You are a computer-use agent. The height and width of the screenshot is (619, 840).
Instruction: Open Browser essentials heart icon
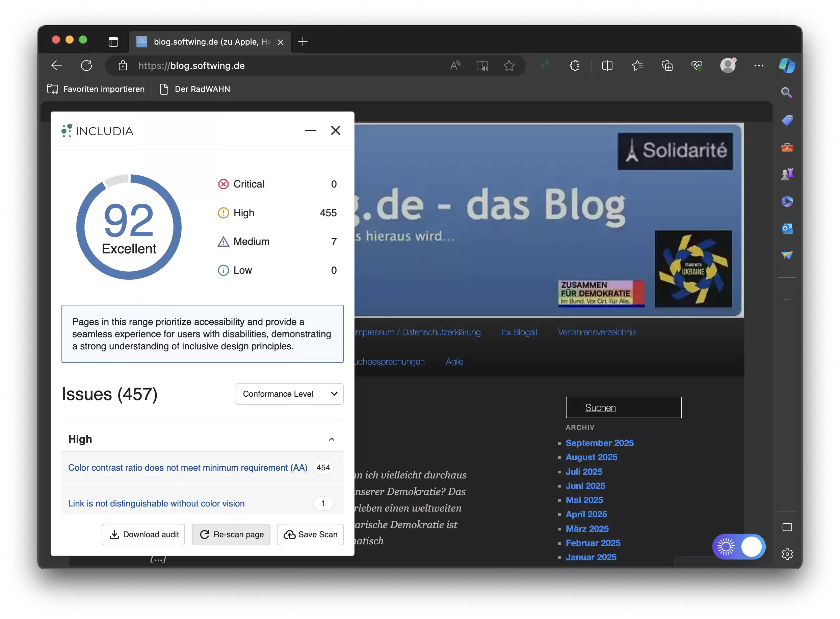(x=697, y=66)
